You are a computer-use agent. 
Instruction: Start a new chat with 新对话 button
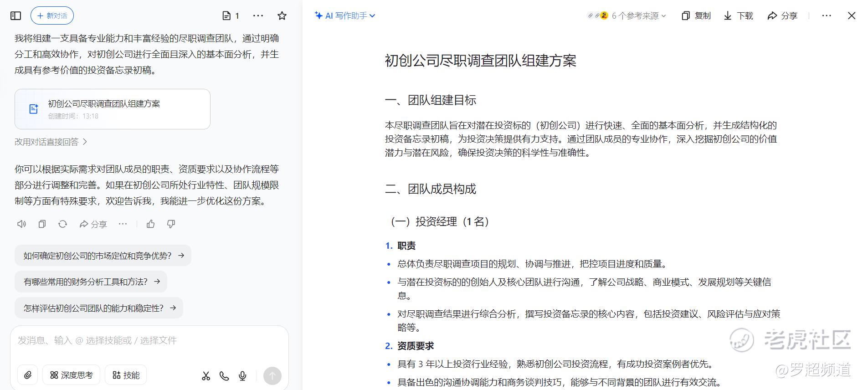coord(52,16)
